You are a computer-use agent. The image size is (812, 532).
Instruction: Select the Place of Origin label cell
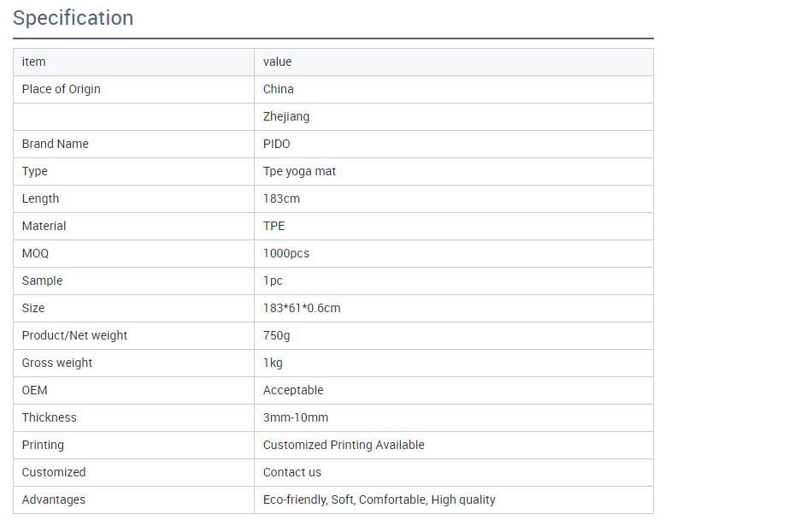62,89
